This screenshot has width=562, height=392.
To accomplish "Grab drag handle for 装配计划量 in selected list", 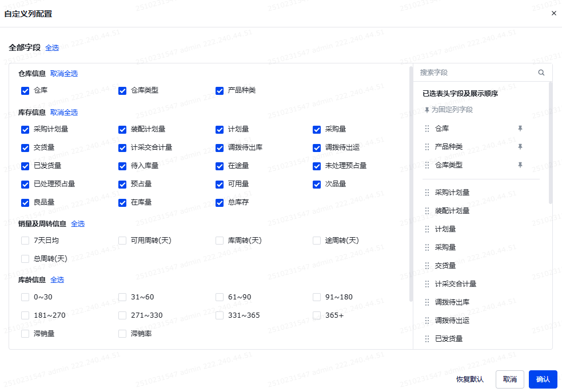I will click(427, 211).
